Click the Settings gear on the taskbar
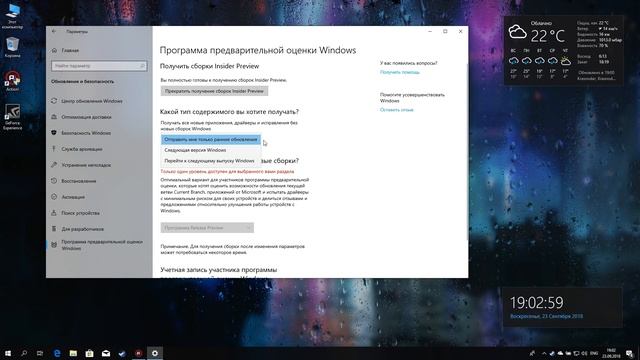The image size is (640, 360). [x=155, y=353]
